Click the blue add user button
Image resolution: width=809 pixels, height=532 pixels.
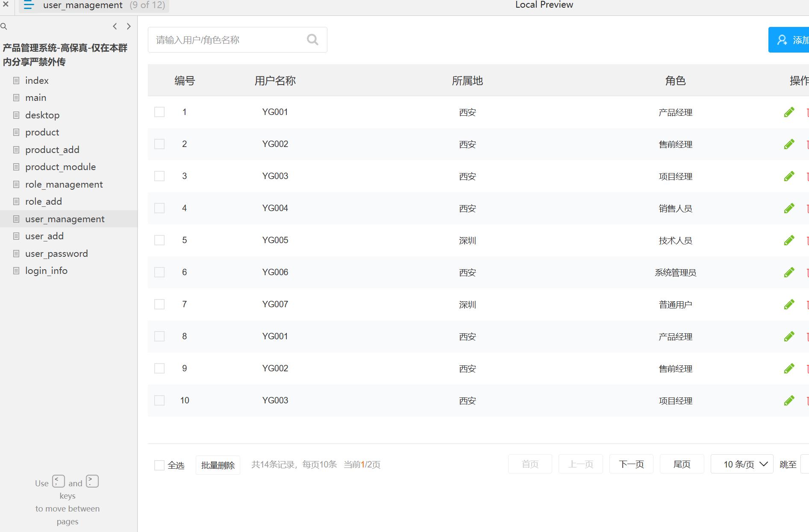788,40
